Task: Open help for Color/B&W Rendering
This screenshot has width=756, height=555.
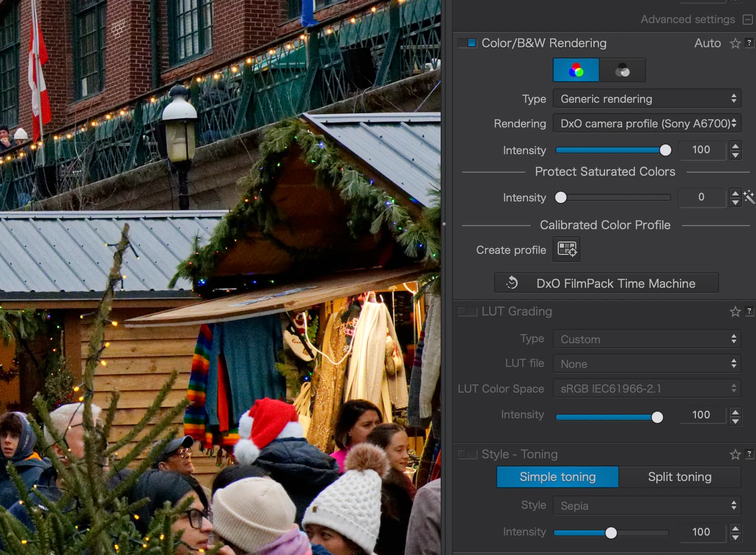Action: [x=749, y=43]
